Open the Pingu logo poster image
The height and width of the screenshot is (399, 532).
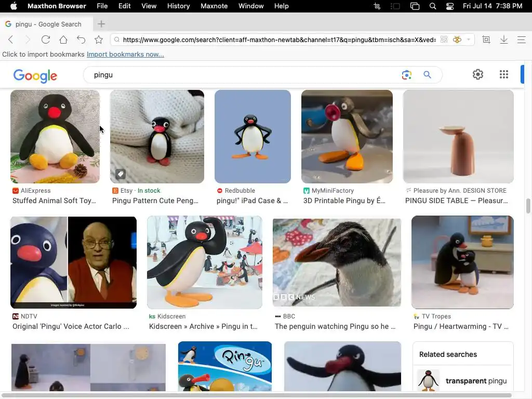click(225, 366)
